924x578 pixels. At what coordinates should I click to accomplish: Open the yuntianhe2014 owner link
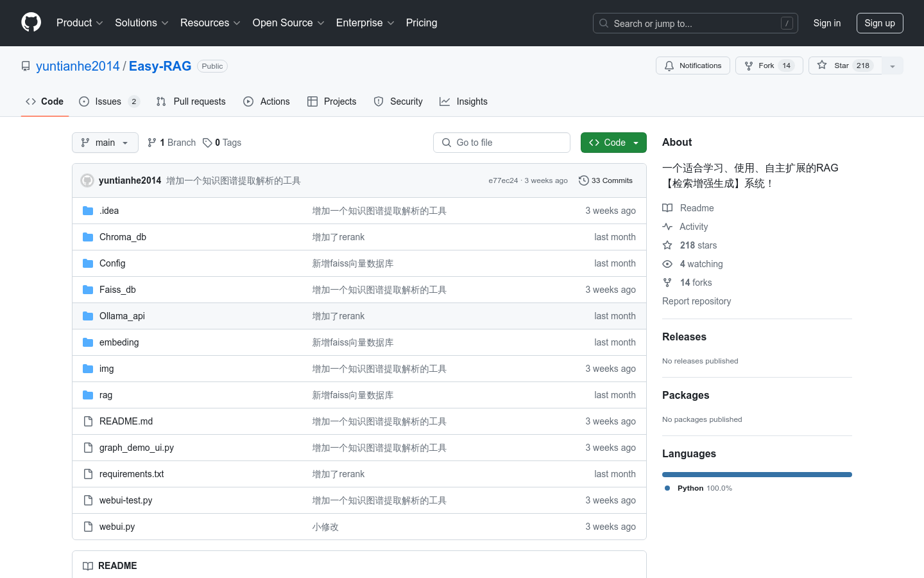point(78,66)
